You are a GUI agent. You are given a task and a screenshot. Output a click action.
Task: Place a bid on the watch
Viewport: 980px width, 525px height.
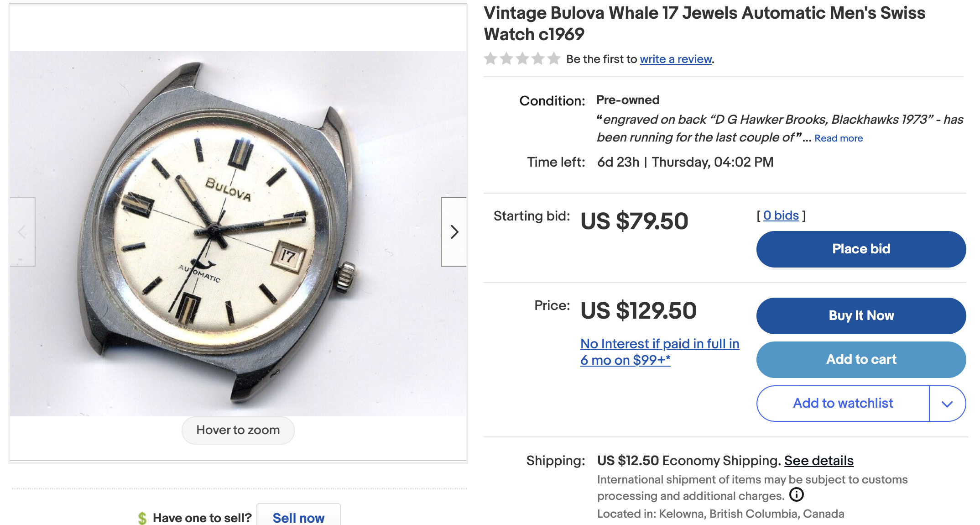pos(861,249)
